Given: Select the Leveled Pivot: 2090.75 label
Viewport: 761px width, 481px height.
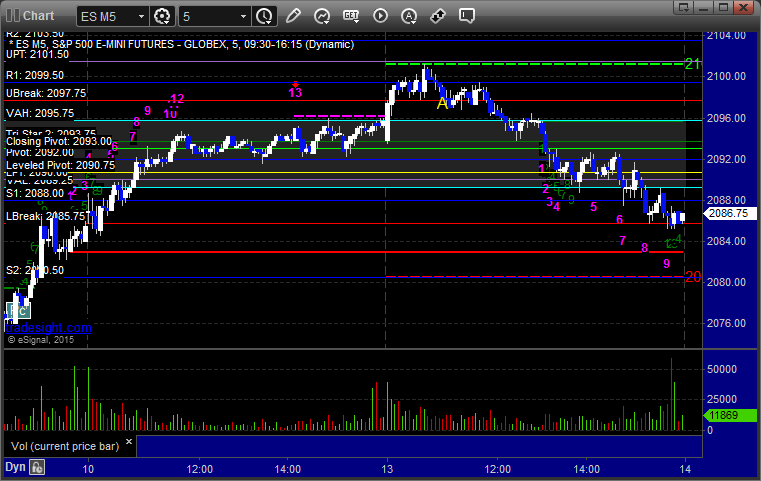Looking at the screenshot, I should pyautogui.click(x=61, y=165).
